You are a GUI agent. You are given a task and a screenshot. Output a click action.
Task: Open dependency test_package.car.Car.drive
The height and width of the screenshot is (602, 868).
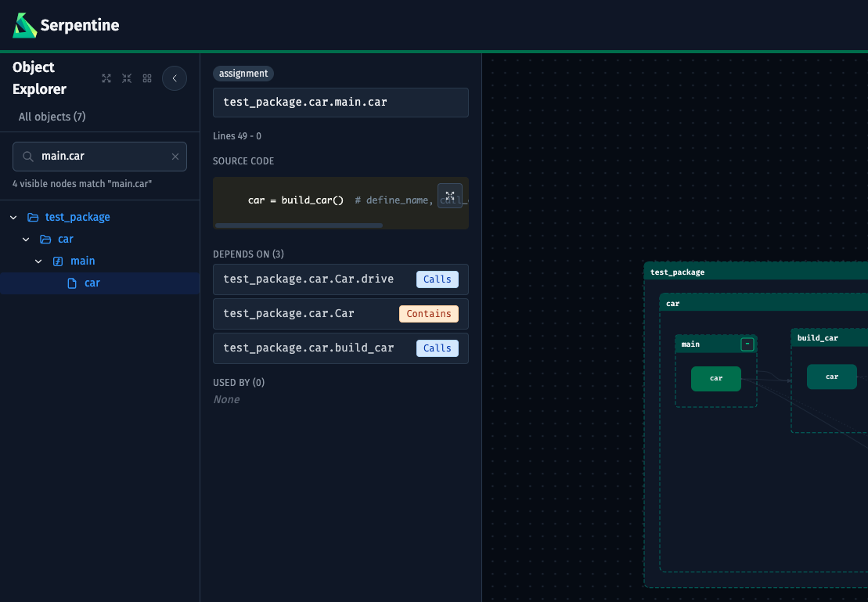(x=340, y=279)
